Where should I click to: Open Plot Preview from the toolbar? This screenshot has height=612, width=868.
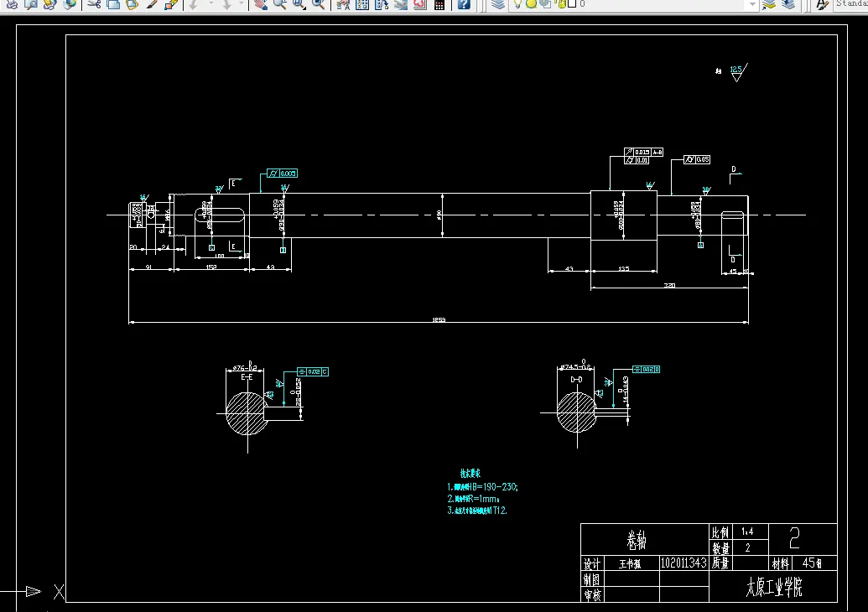31,4
